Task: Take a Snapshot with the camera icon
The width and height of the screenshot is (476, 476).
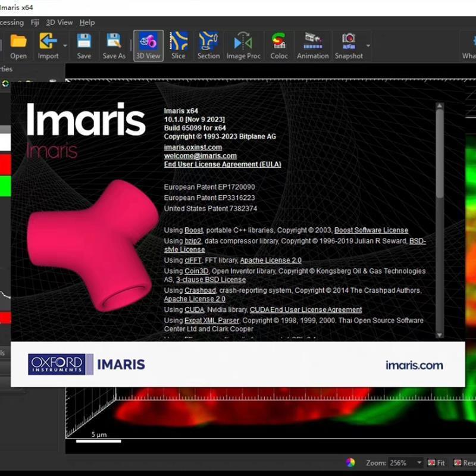Action: pos(349,46)
